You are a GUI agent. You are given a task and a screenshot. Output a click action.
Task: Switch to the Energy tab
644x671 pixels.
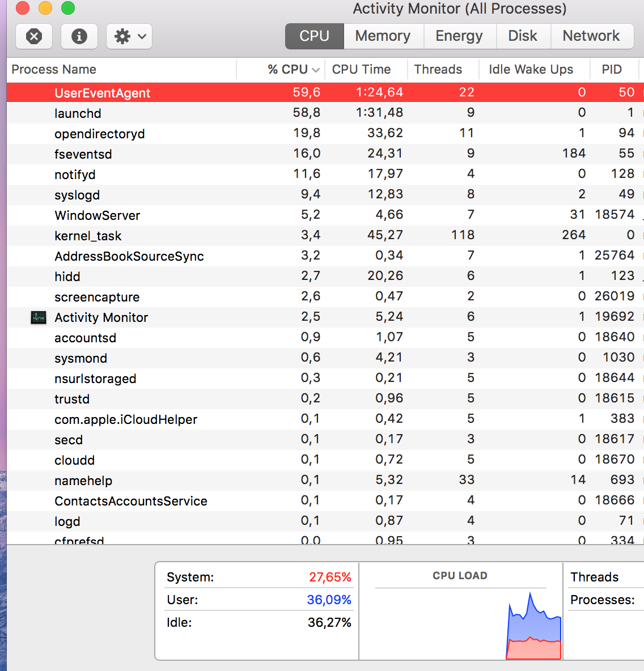point(459,36)
